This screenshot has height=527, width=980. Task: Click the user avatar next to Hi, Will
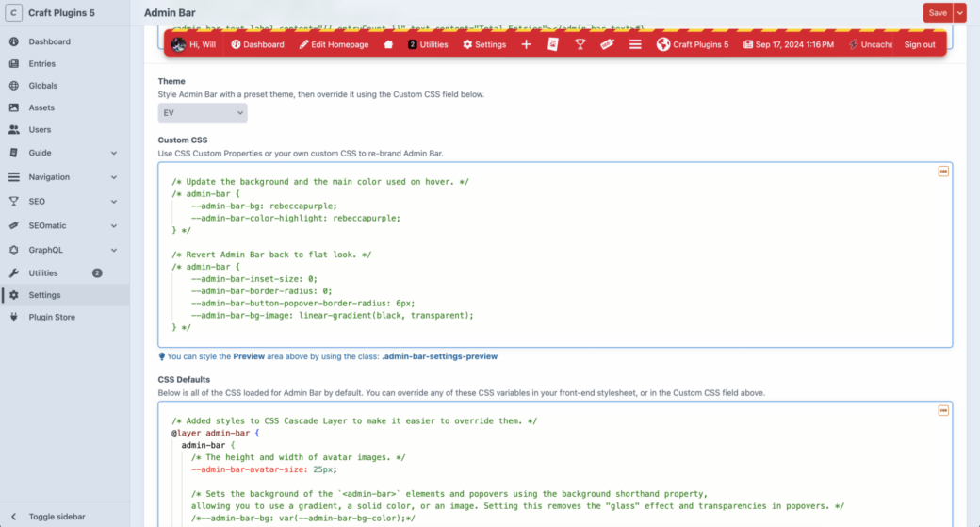(178, 44)
